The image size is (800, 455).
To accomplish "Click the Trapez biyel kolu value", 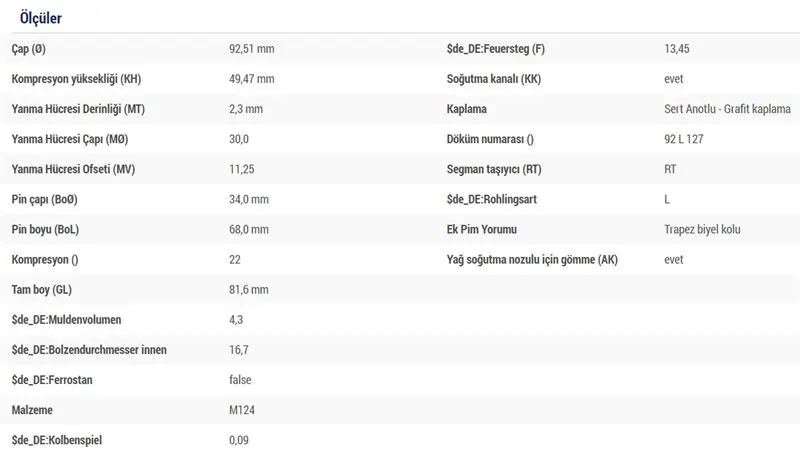I will click(x=702, y=230).
